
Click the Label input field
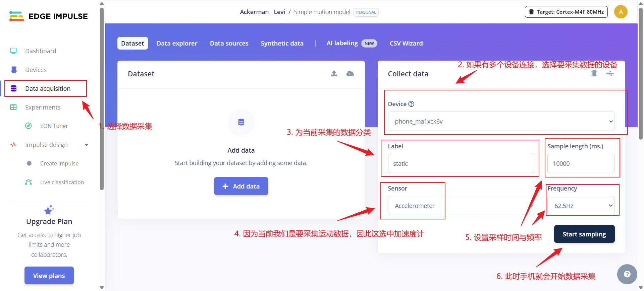461,163
